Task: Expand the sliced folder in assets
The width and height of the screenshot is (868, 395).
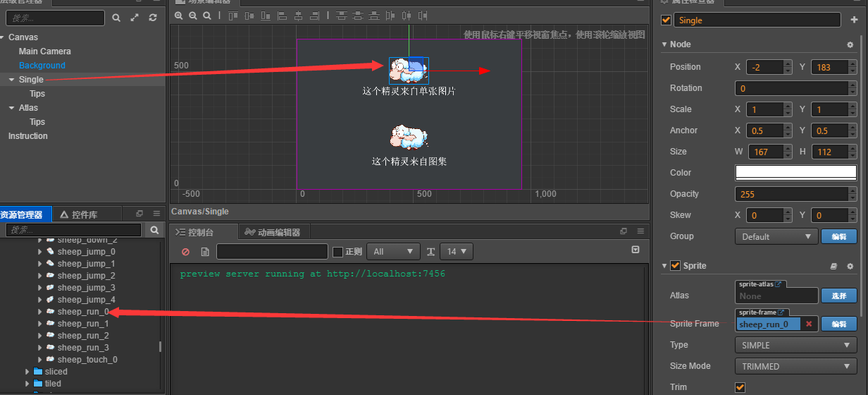Action: (x=27, y=372)
